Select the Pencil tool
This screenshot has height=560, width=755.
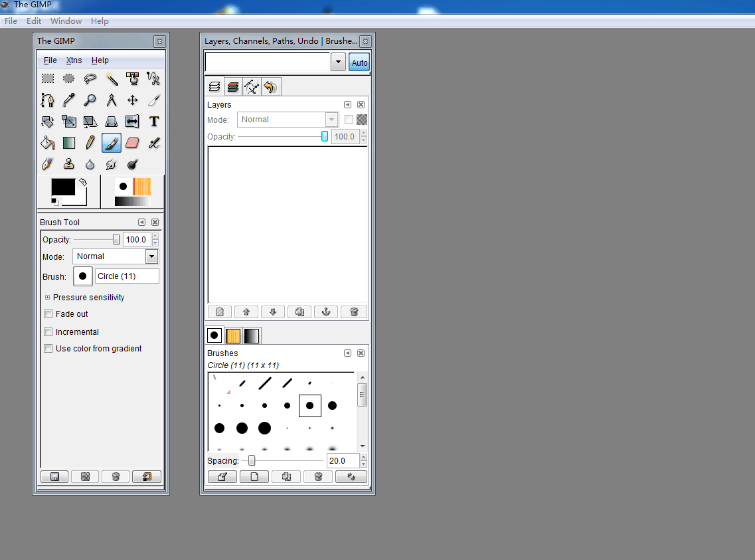tap(90, 143)
